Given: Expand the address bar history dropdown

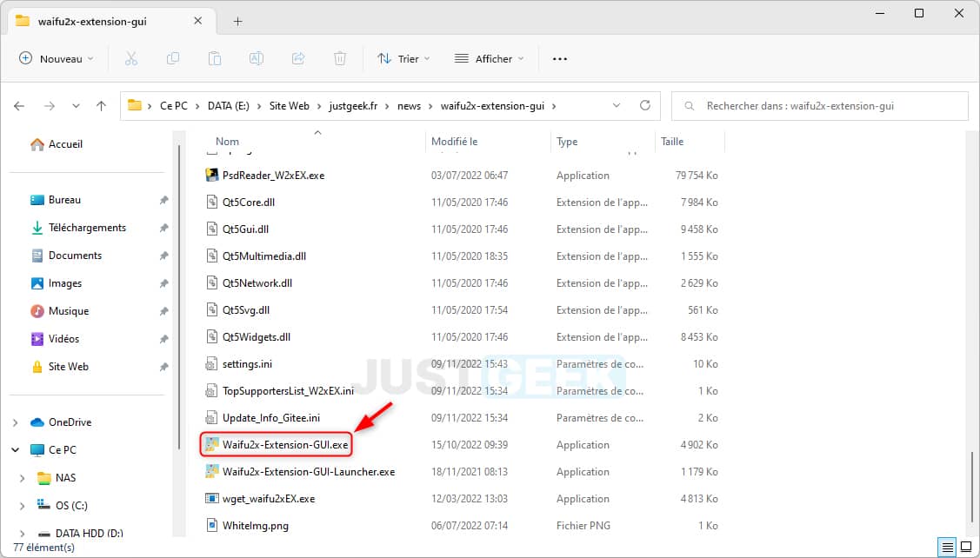Looking at the screenshot, I should pyautogui.click(x=617, y=105).
